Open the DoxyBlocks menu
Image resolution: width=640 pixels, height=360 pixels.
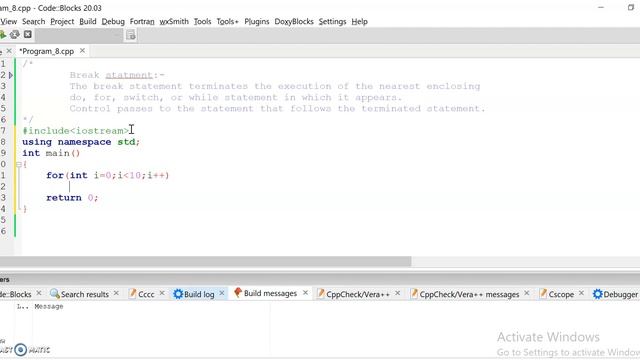pyautogui.click(x=294, y=22)
